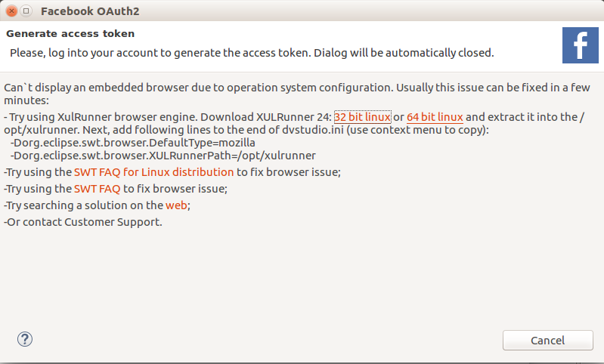Open the 64 bit linux download link
The height and width of the screenshot is (364, 604).
[435, 117]
